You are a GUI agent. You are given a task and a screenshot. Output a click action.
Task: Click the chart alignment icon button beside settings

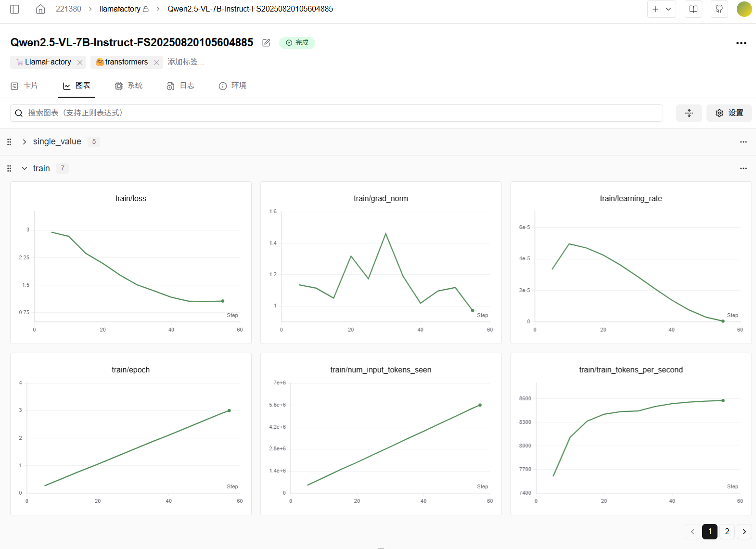(x=689, y=113)
